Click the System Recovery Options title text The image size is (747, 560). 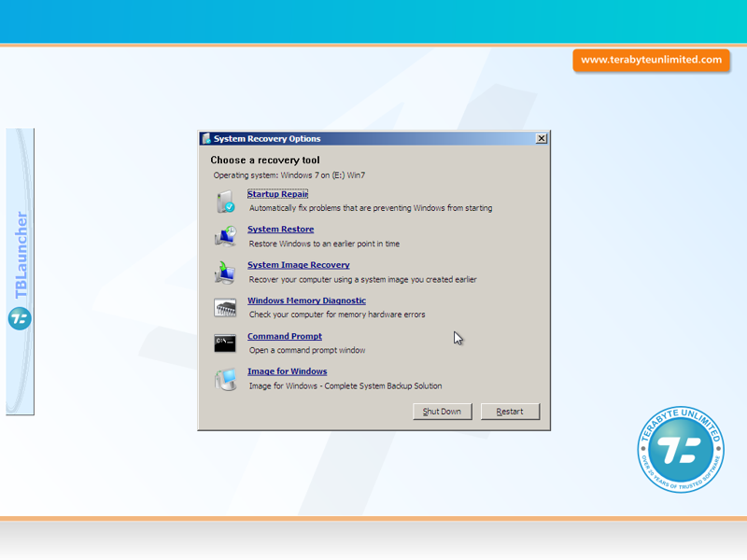coord(267,138)
